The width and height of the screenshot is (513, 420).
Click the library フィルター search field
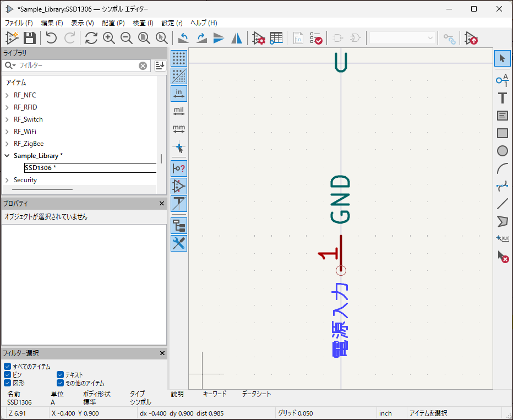[x=77, y=66]
